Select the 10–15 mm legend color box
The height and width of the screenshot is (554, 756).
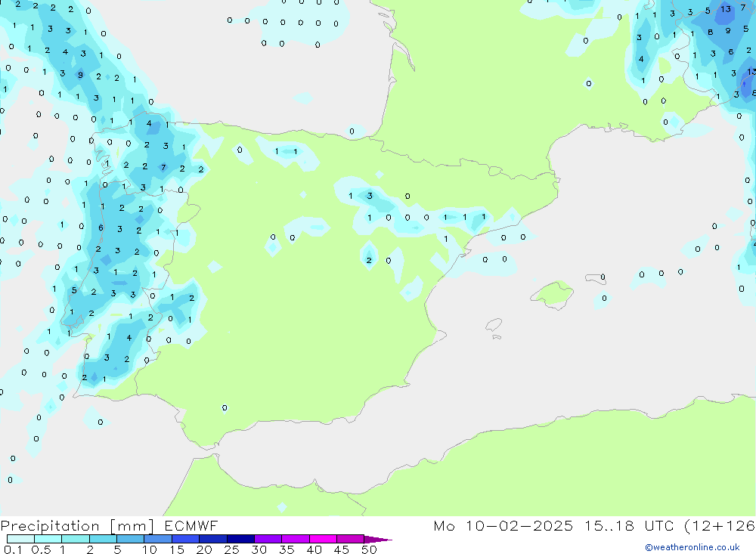[x=158, y=539]
